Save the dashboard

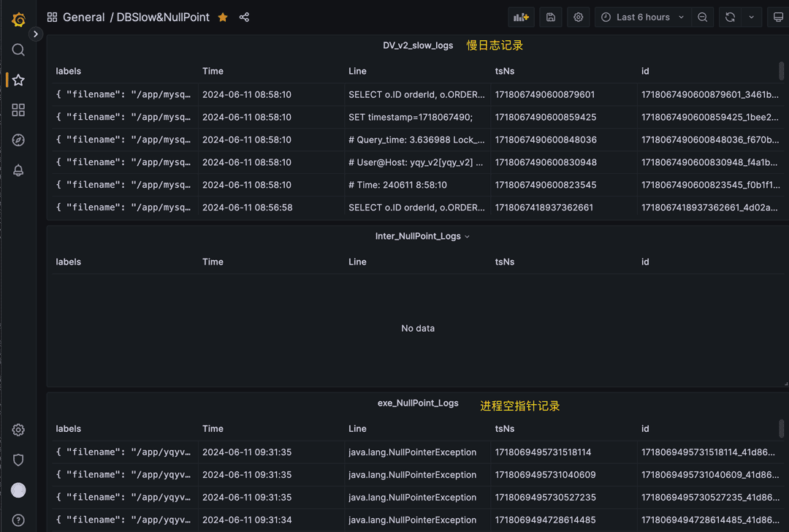[x=551, y=17]
